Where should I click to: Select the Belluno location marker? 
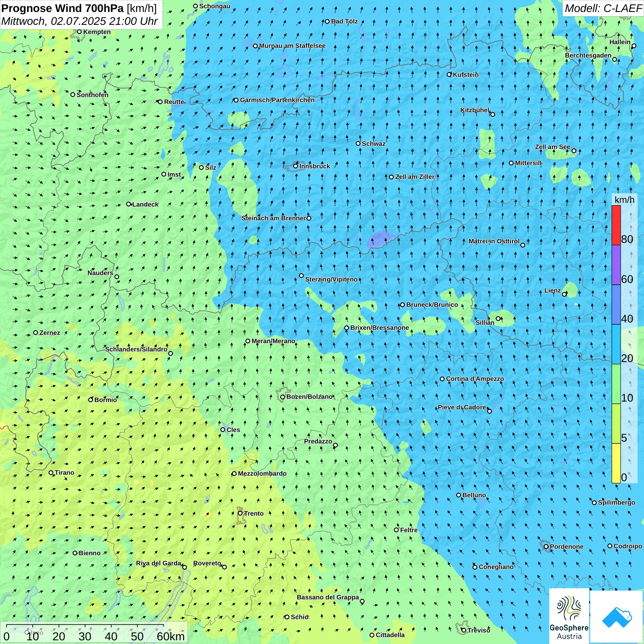459,495
